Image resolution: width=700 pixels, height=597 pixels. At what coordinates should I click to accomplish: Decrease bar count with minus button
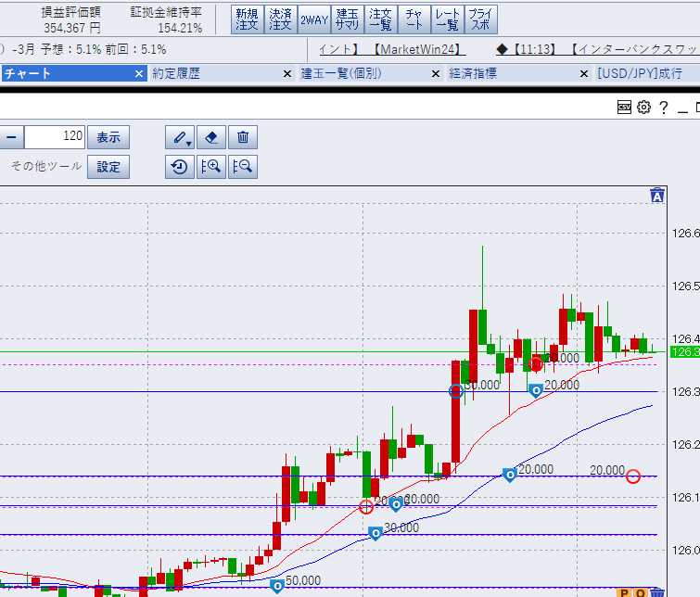click(11, 137)
